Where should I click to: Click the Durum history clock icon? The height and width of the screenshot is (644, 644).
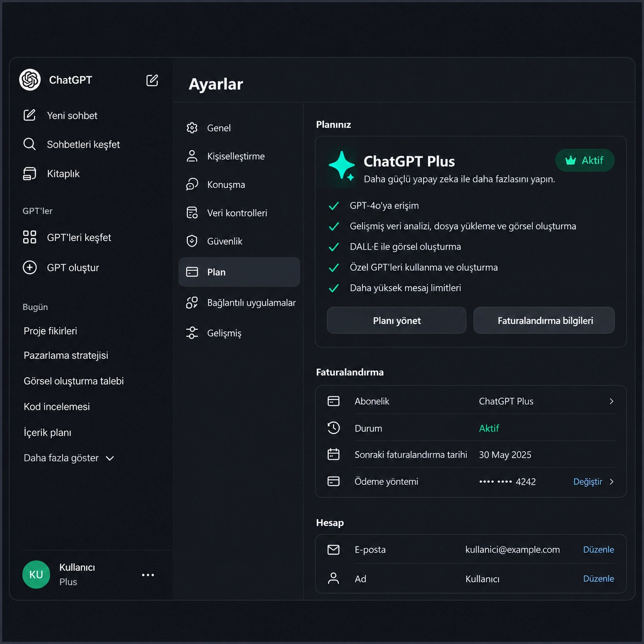334,428
